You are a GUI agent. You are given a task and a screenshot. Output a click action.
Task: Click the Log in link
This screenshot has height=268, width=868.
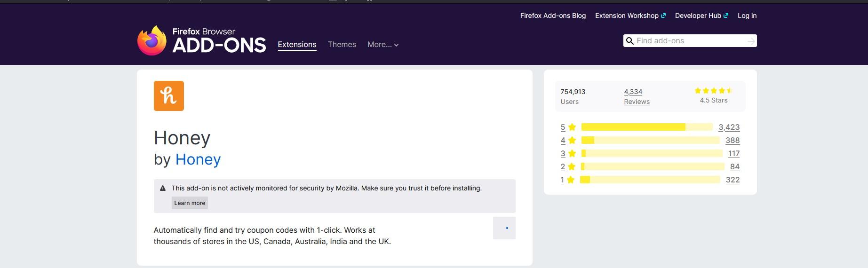[x=747, y=16]
